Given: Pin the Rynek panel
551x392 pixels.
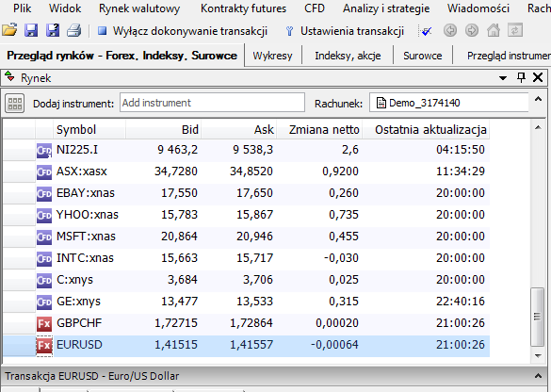Looking at the screenshot, I should click(521, 77).
